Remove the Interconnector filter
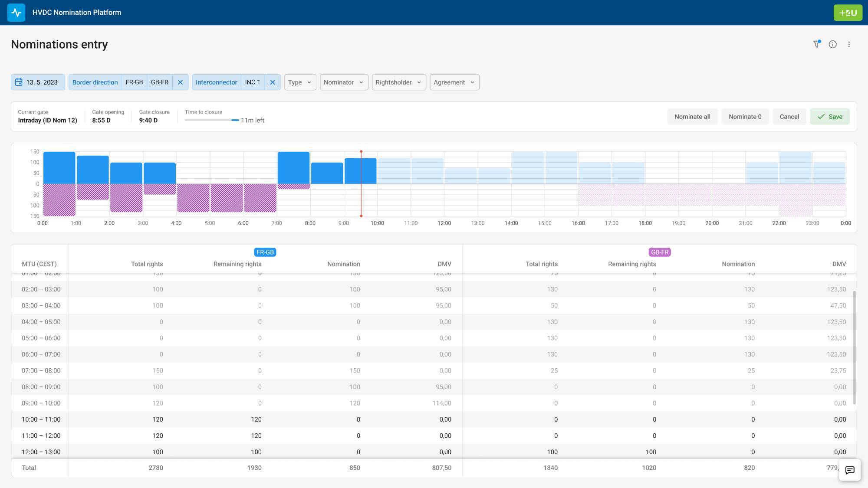 273,82
